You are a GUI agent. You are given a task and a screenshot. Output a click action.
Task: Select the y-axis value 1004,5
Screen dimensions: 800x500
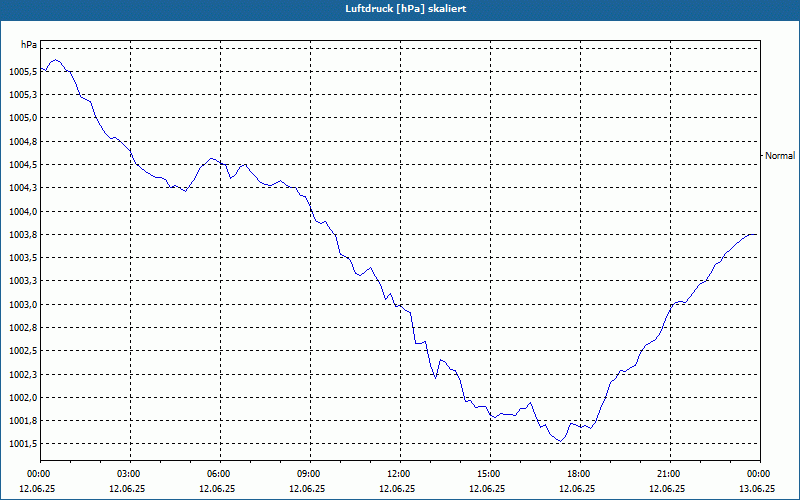point(23,165)
